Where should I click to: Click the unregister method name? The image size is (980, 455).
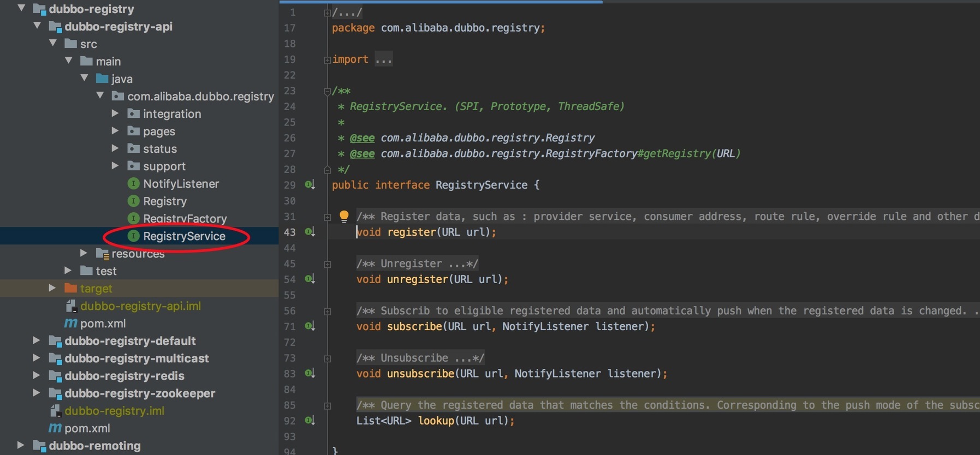pos(418,279)
